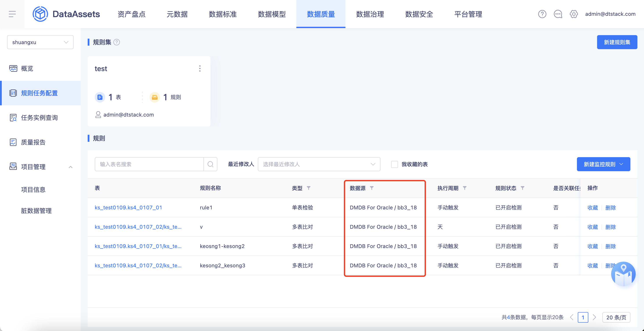Click the 新建规则集 button
Viewport: 644px width, 331px height.
[617, 42]
